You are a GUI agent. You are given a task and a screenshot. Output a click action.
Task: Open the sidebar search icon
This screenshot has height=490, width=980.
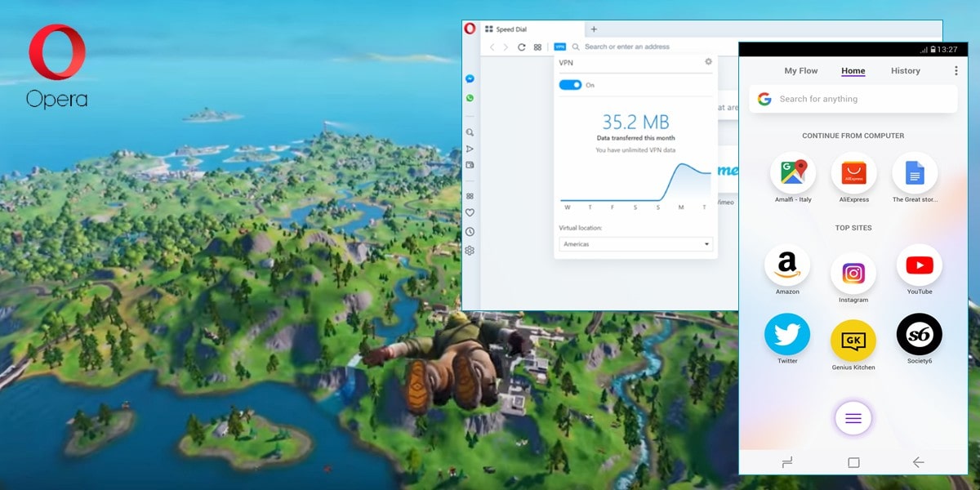coord(470,132)
